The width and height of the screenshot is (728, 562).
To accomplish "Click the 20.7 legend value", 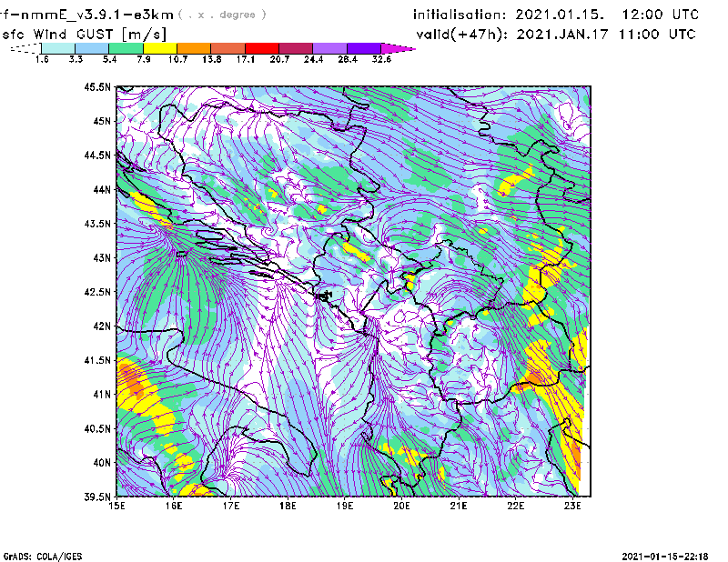I will click(279, 59).
